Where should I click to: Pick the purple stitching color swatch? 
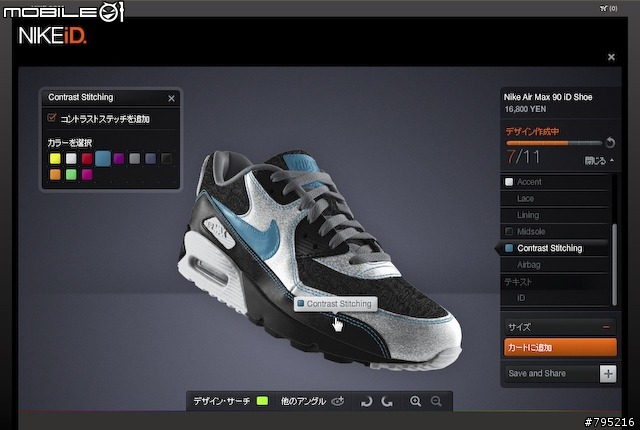[119, 158]
